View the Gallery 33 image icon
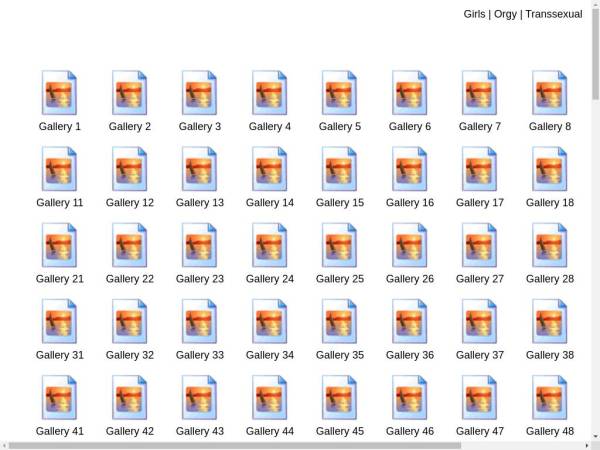Screen dimensions: 600x450 (199, 321)
